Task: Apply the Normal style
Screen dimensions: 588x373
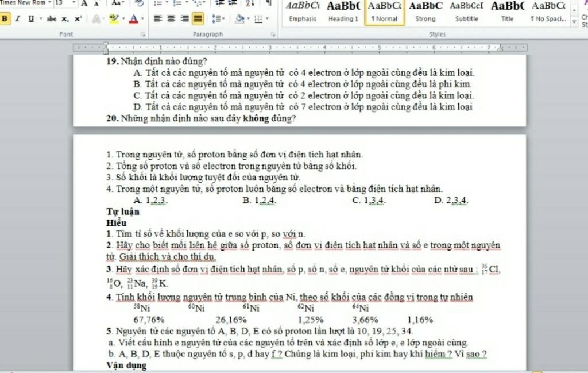Action: click(x=384, y=11)
